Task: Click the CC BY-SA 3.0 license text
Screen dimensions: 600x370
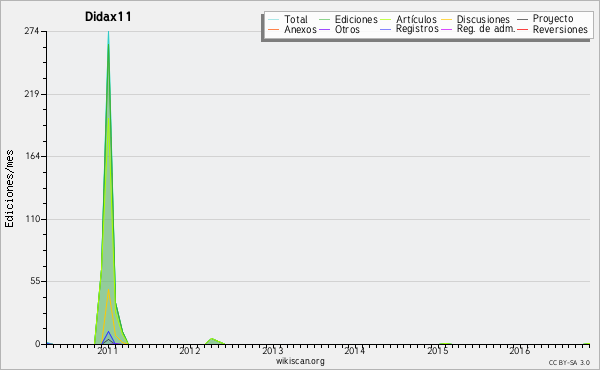Action: click(569, 363)
